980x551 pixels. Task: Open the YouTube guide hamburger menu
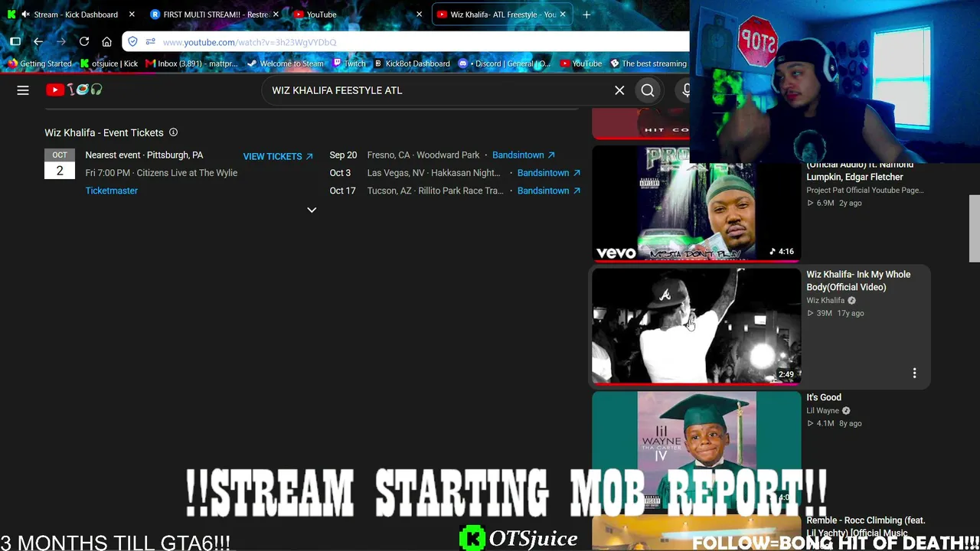pos(23,90)
